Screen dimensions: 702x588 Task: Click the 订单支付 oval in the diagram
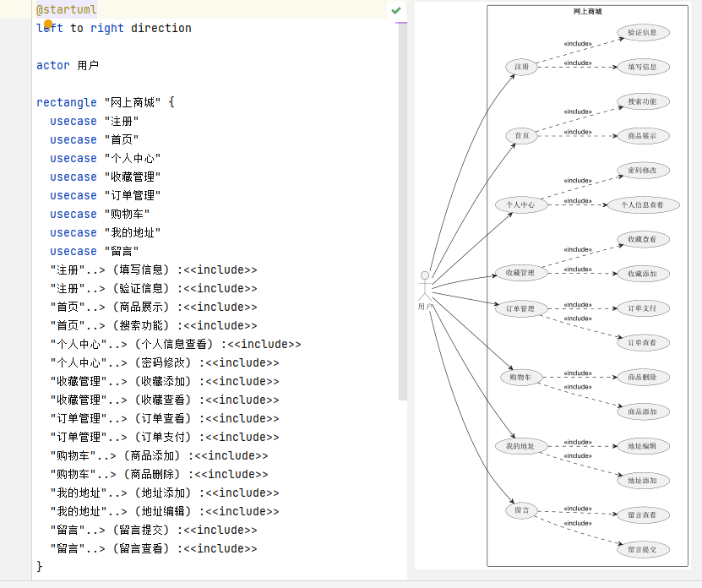[x=643, y=308]
